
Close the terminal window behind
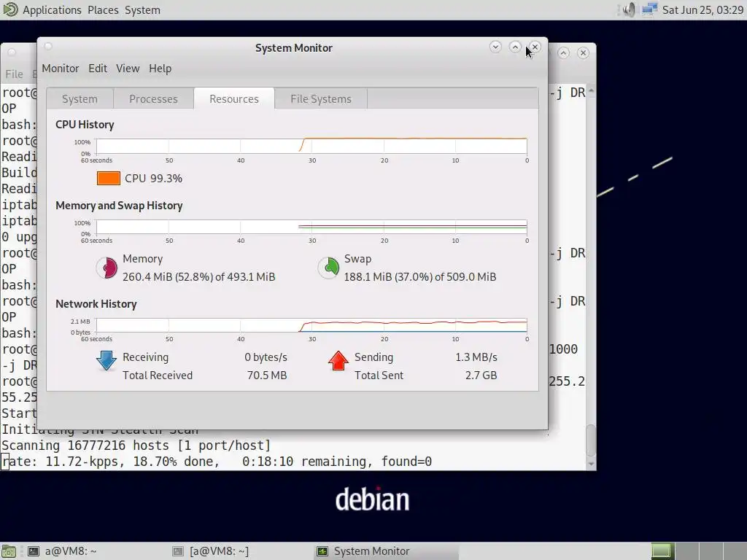point(583,52)
